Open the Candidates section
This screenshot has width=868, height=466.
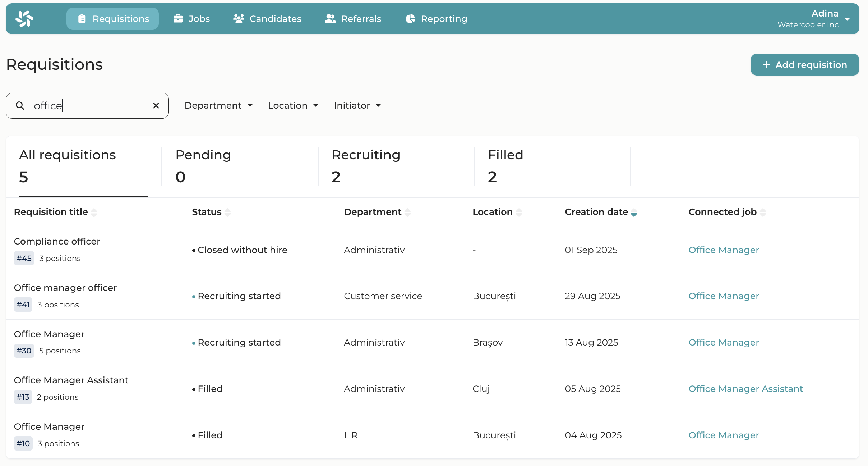267,19
